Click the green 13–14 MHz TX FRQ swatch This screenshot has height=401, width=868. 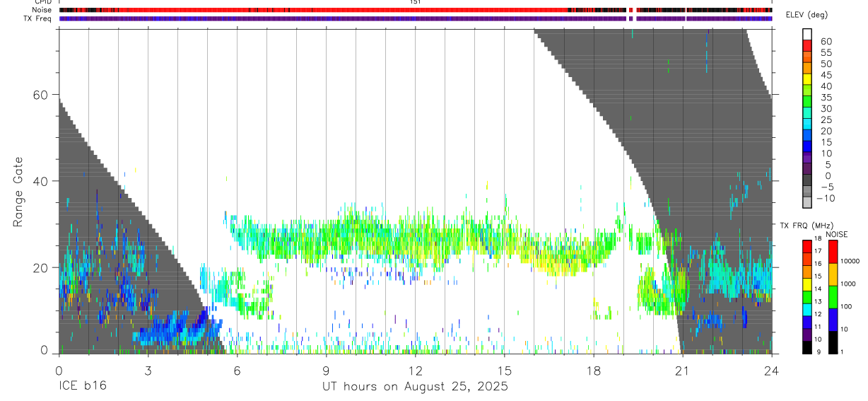pos(807,296)
